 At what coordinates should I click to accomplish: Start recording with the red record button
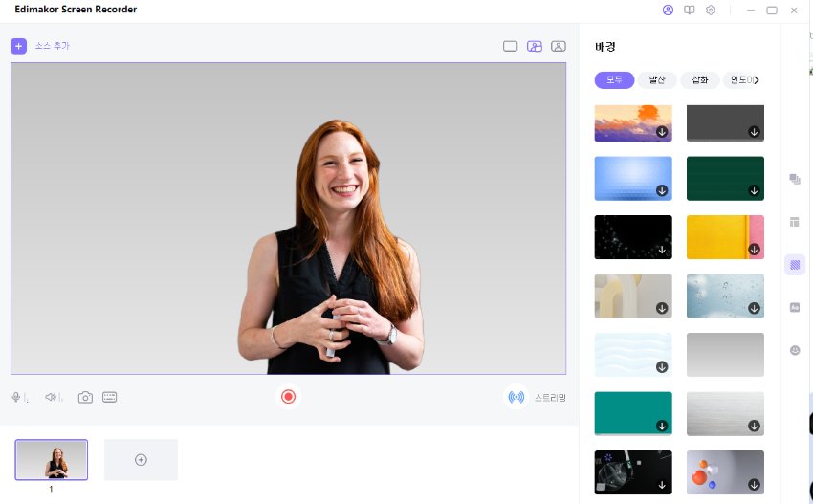[288, 397]
